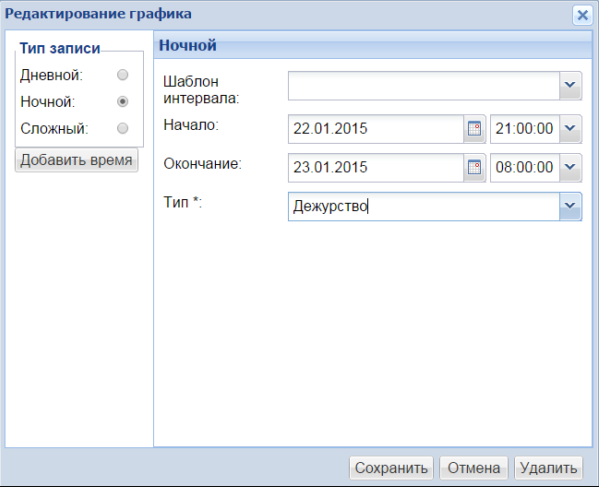Screen dimensions: 599x487
Task: Open the calendar picker for Окончание date
Action: coord(474,168)
